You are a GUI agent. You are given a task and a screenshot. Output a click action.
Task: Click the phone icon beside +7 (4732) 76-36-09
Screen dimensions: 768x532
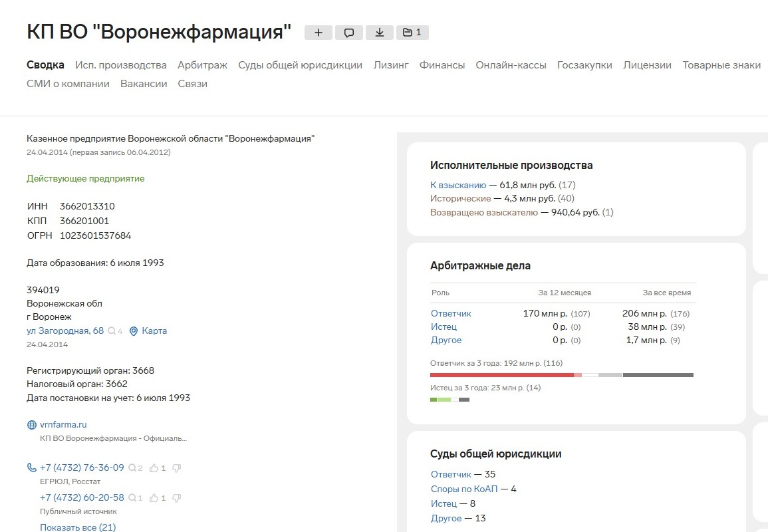pyautogui.click(x=31, y=467)
